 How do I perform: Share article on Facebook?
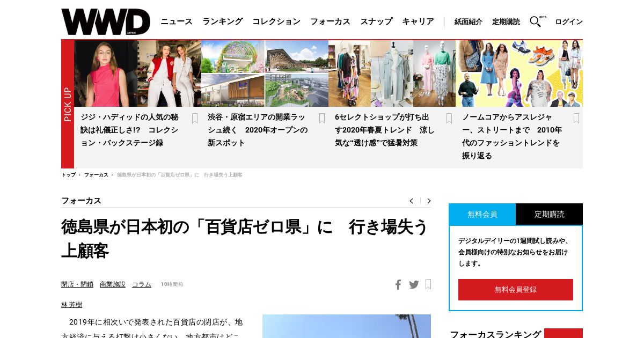coord(398,284)
